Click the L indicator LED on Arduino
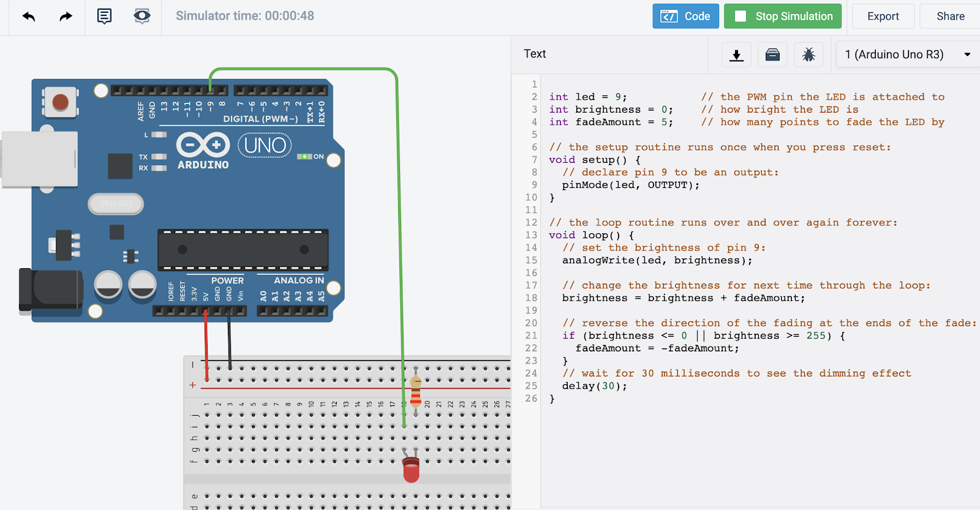Image resolution: width=980 pixels, height=510 pixels. [x=159, y=134]
